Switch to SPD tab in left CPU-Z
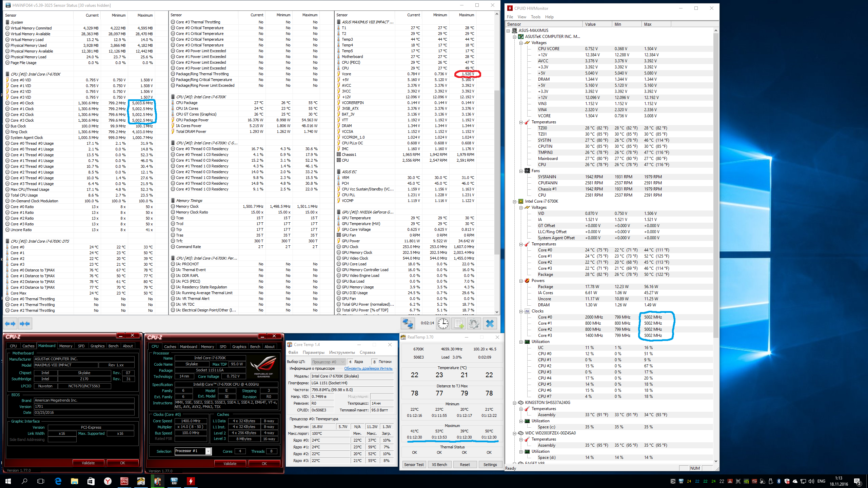The height and width of the screenshot is (488, 868). tap(81, 346)
